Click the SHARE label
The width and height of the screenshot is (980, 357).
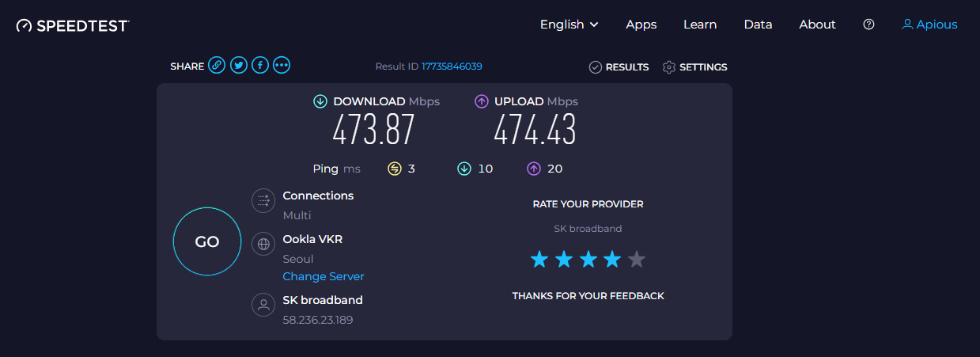pos(187,66)
